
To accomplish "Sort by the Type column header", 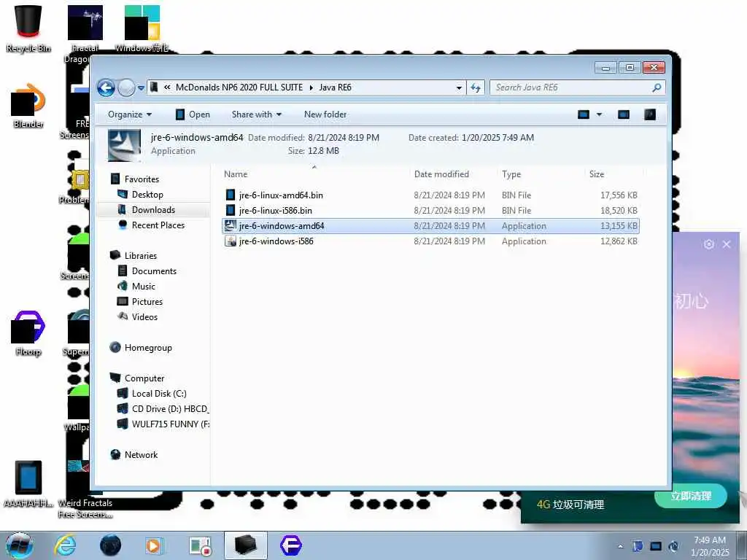I will pyautogui.click(x=511, y=174).
